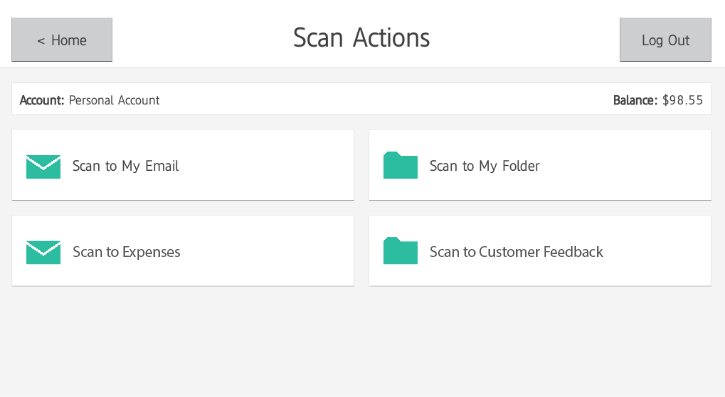725x397 pixels.
Task: Click the folder icon beside Scan to My Folder
Action: [400, 165]
